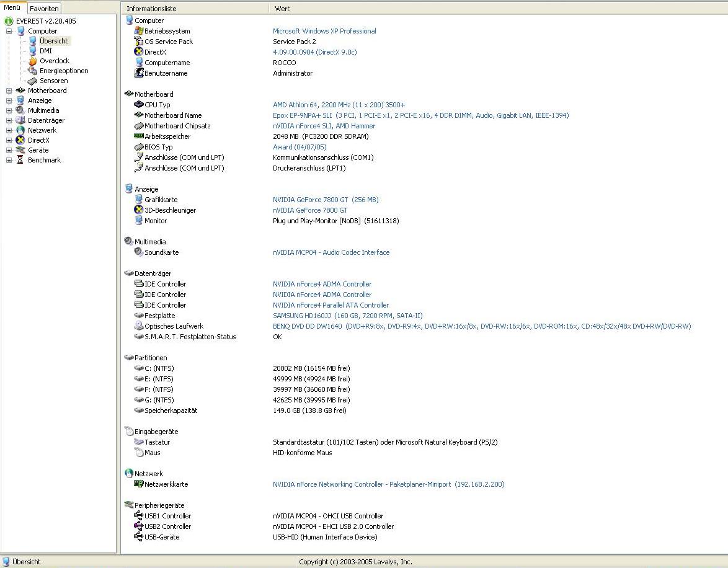The width and height of the screenshot is (728, 568).
Task: Open the BENQ DVD DD DW1640 link
Action: point(482,326)
